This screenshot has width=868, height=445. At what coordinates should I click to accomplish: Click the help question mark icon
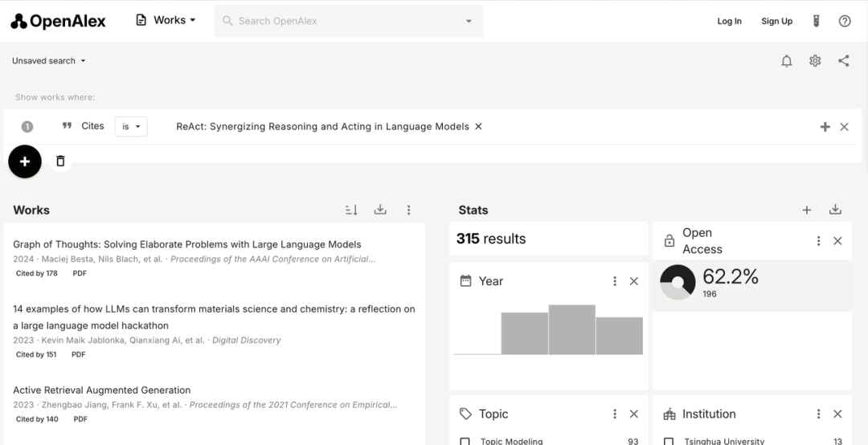click(x=845, y=21)
